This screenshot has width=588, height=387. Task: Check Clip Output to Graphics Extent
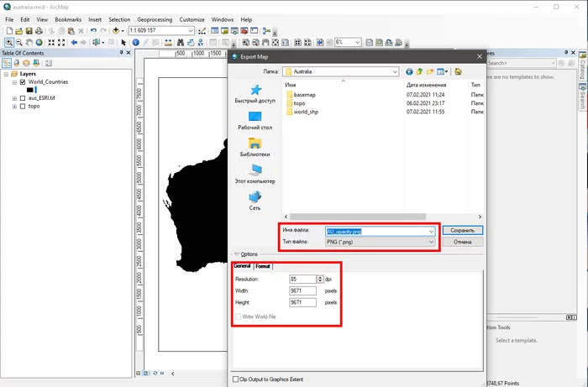click(x=235, y=379)
